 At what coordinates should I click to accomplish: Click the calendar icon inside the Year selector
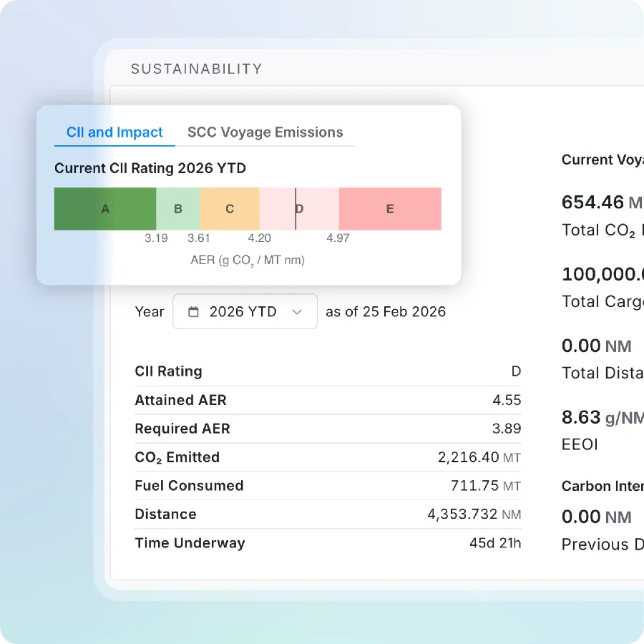click(192, 311)
